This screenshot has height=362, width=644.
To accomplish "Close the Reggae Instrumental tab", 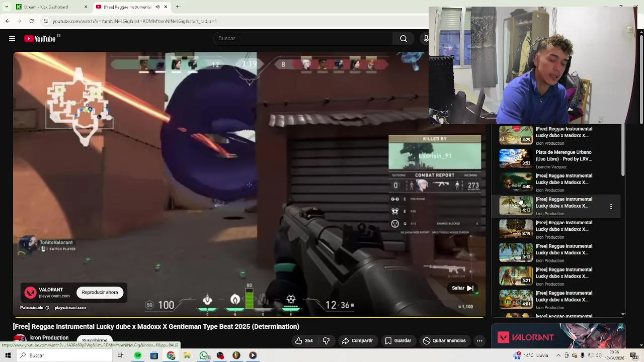I will coord(166,7).
